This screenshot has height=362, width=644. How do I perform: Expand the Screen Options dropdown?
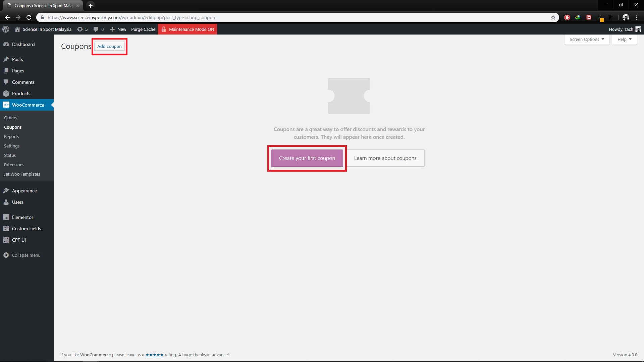(x=587, y=40)
